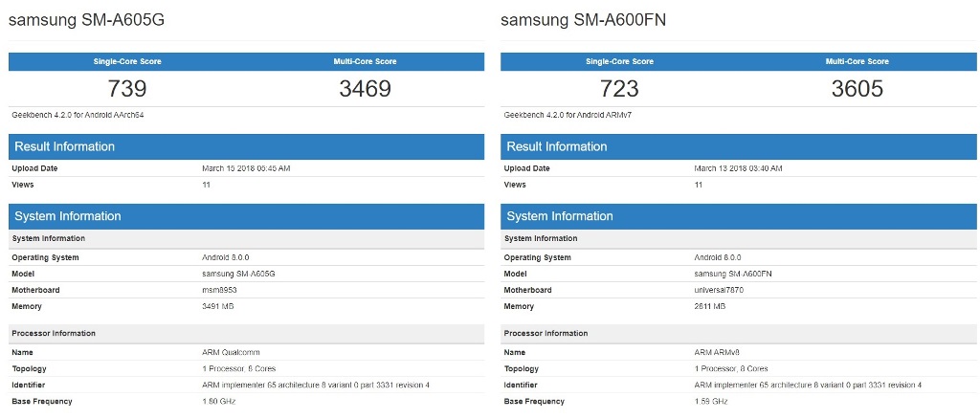Select the single-core score 739
This screenshot has width=980, height=419.
tap(127, 89)
